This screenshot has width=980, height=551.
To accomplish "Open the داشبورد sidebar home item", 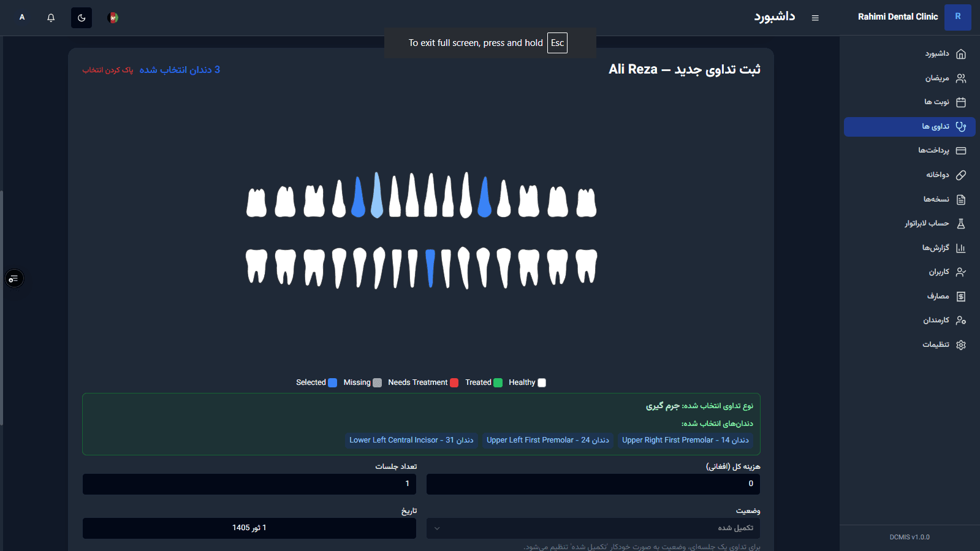I will 910,54.
